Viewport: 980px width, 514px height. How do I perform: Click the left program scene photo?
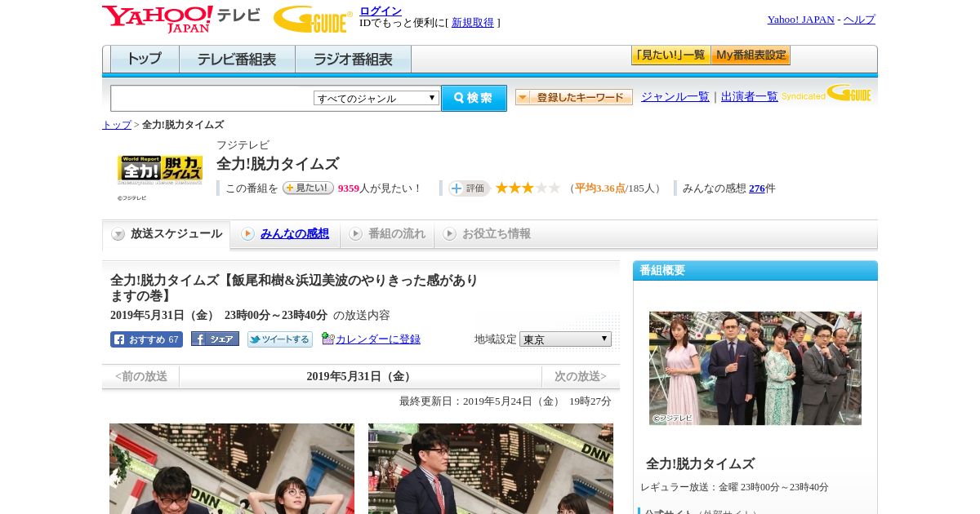[x=232, y=468]
